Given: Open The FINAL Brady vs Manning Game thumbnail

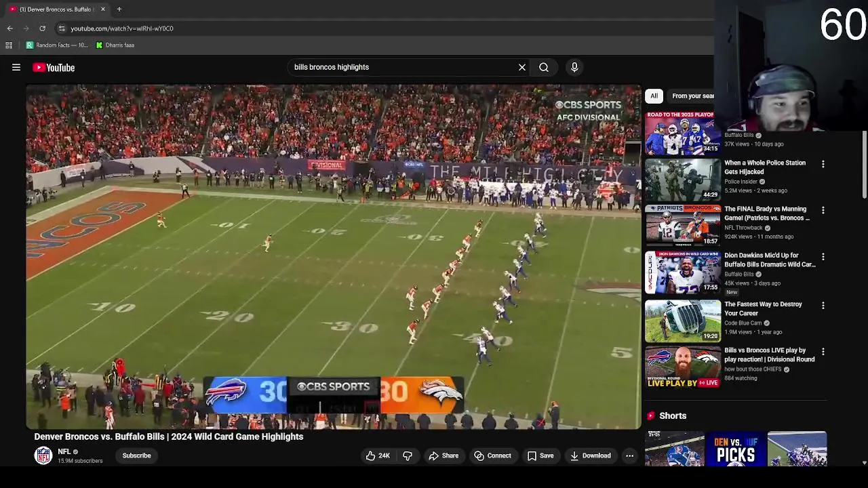Looking at the screenshot, I should (682, 226).
